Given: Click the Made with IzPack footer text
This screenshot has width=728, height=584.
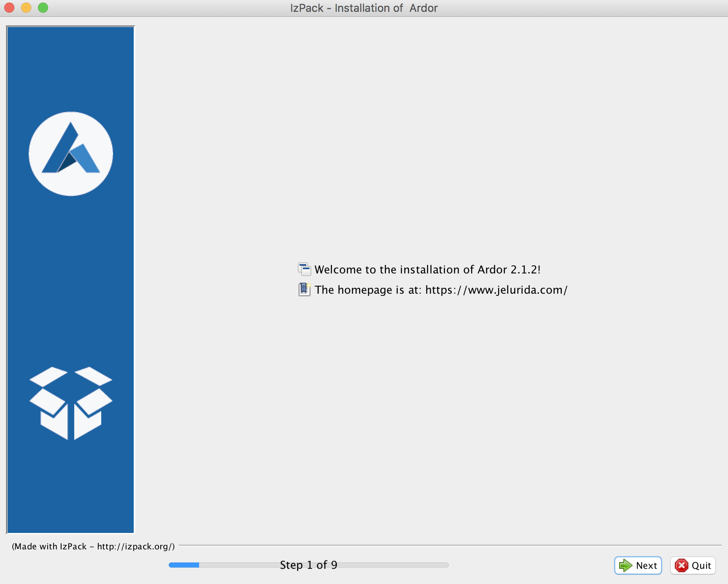Looking at the screenshot, I should click(50, 546).
